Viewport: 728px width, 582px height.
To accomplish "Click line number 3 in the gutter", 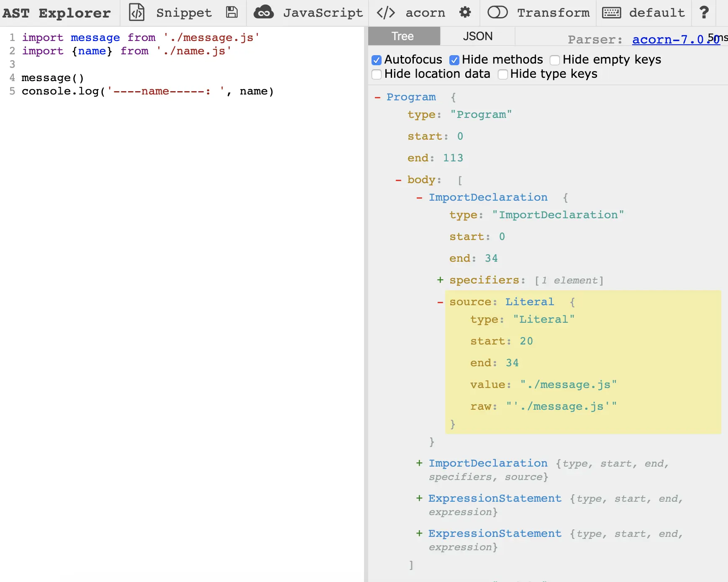I will tap(12, 64).
